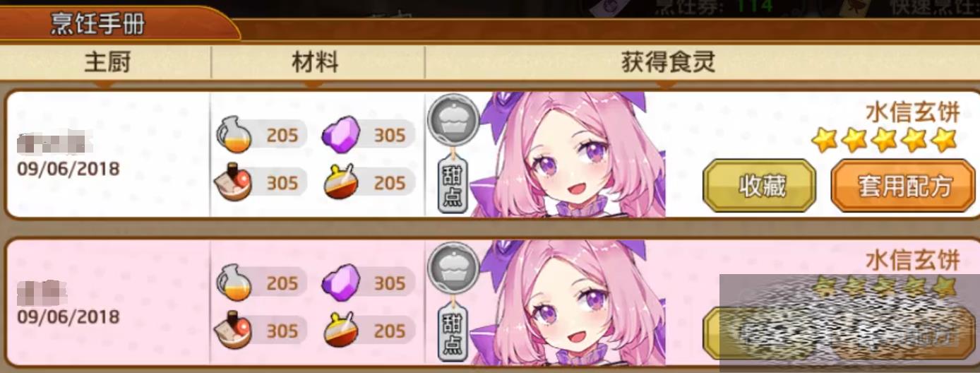Screen dimensions: 980x373
Task: Click the five-star rating in first recipe
Action: pos(884,140)
